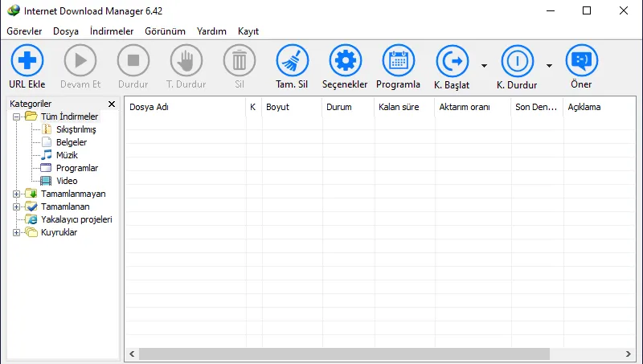Open the Görevler menu
Image resolution: width=643 pixels, height=364 pixels.
point(24,31)
